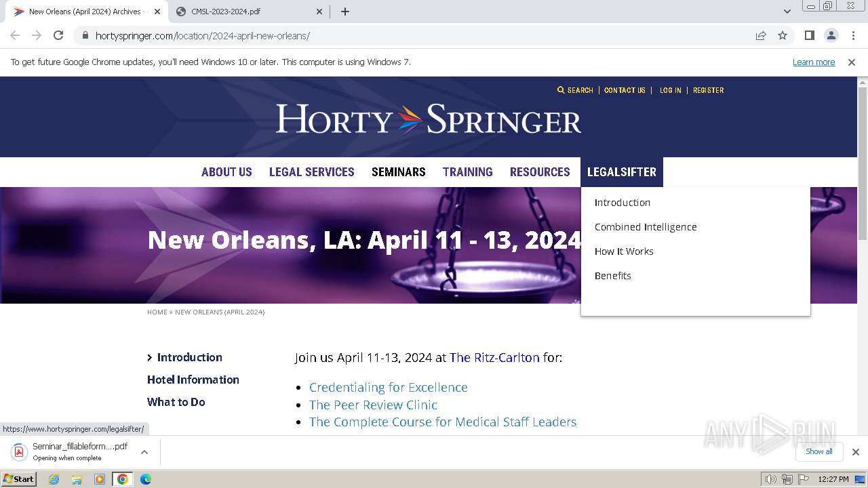The height and width of the screenshot is (488, 868).
Task: Launch Microsoft Edge from the taskbar
Action: click(x=145, y=479)
